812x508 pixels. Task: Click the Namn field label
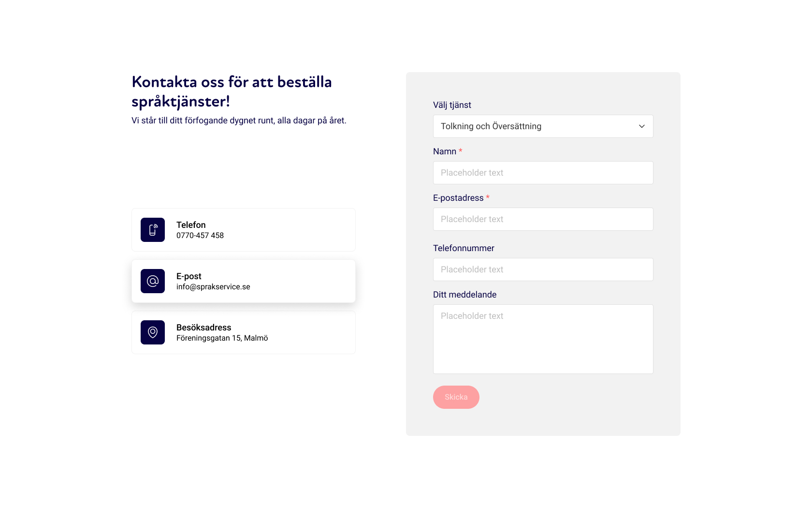445,151
